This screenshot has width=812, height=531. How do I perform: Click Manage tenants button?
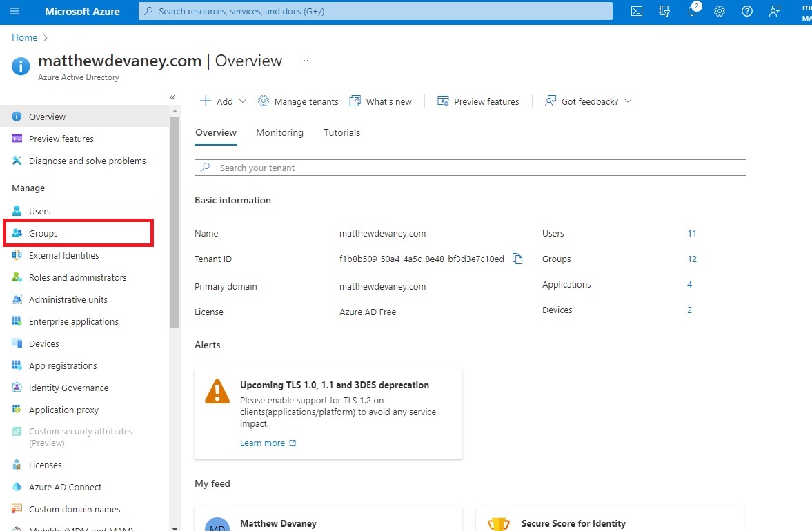coord(298,101)
